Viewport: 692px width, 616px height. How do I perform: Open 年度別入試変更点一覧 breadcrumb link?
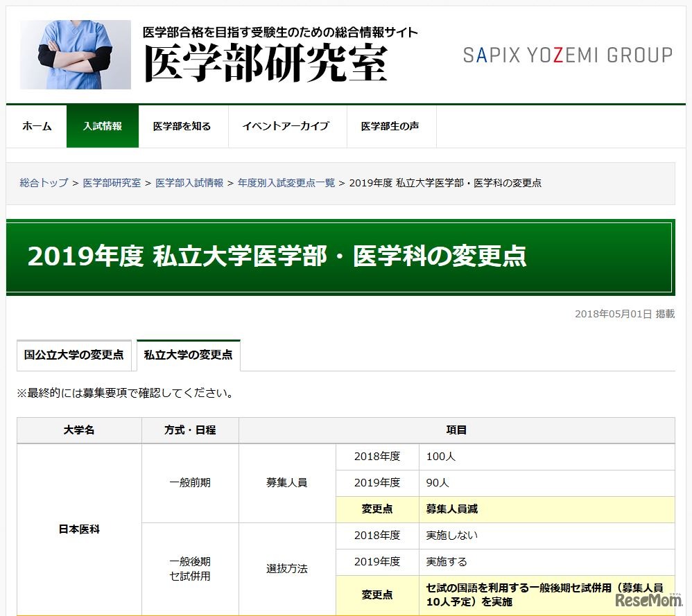pos(286,183)
